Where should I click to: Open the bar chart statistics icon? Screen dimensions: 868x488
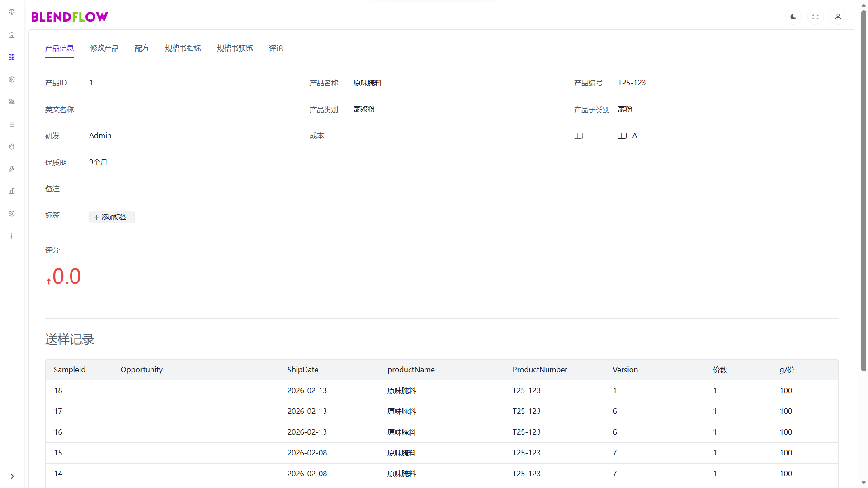click(12, 191)
